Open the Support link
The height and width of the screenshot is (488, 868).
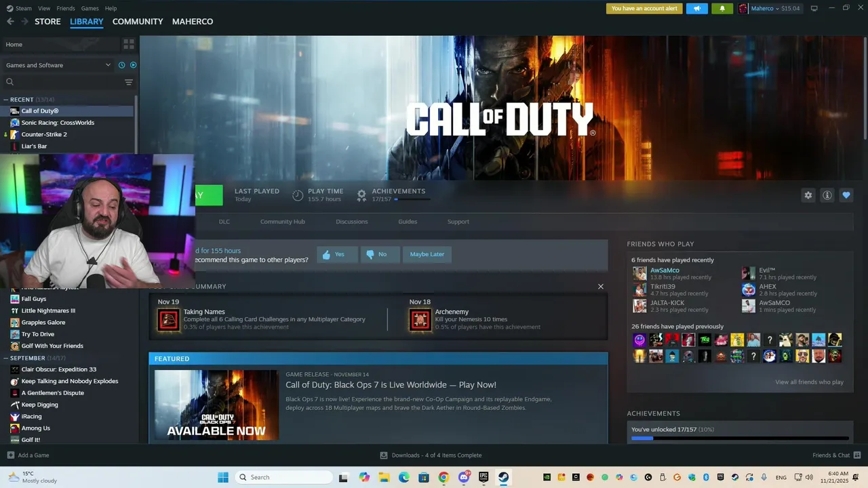point(458,222)
